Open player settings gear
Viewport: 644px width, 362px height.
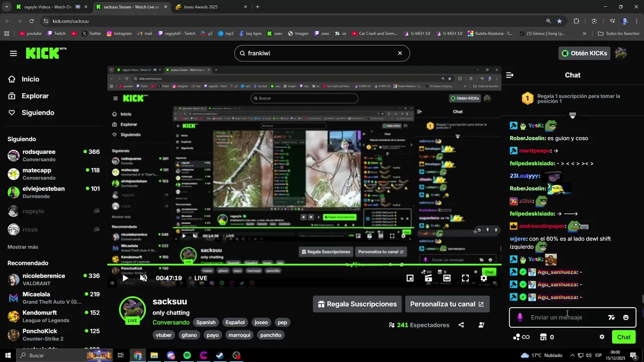[x=484, y=278]
